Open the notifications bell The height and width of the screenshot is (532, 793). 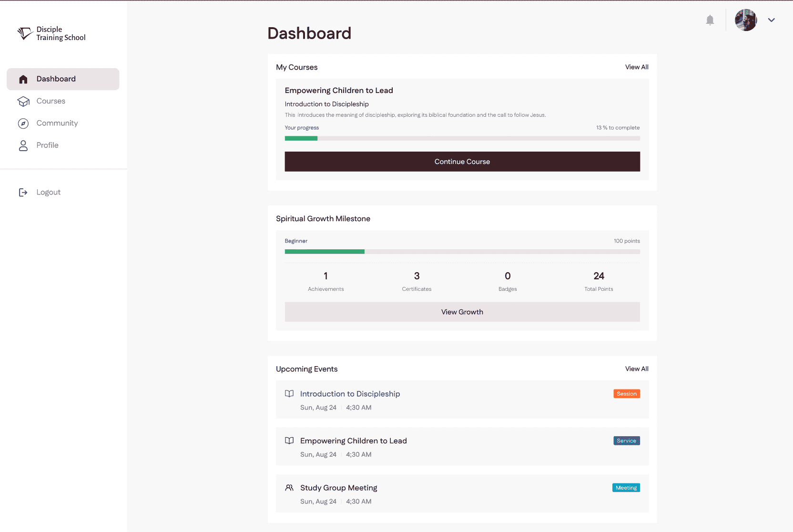pos(710,20)
